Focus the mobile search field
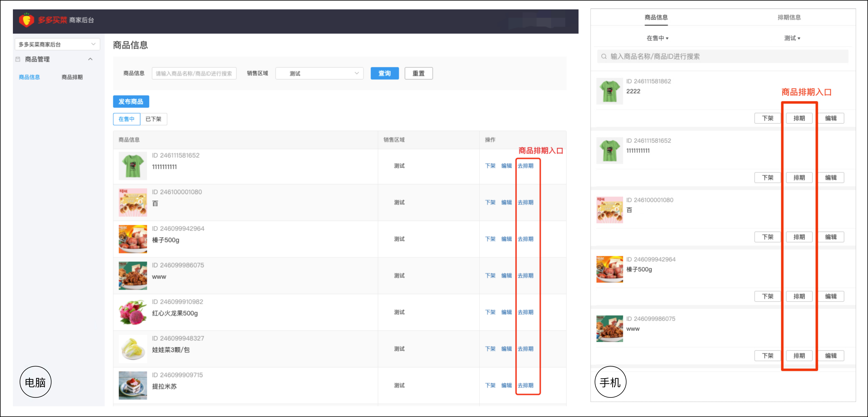Image resolution: width=868 pixels, height=417 pixels. (723, 57)
